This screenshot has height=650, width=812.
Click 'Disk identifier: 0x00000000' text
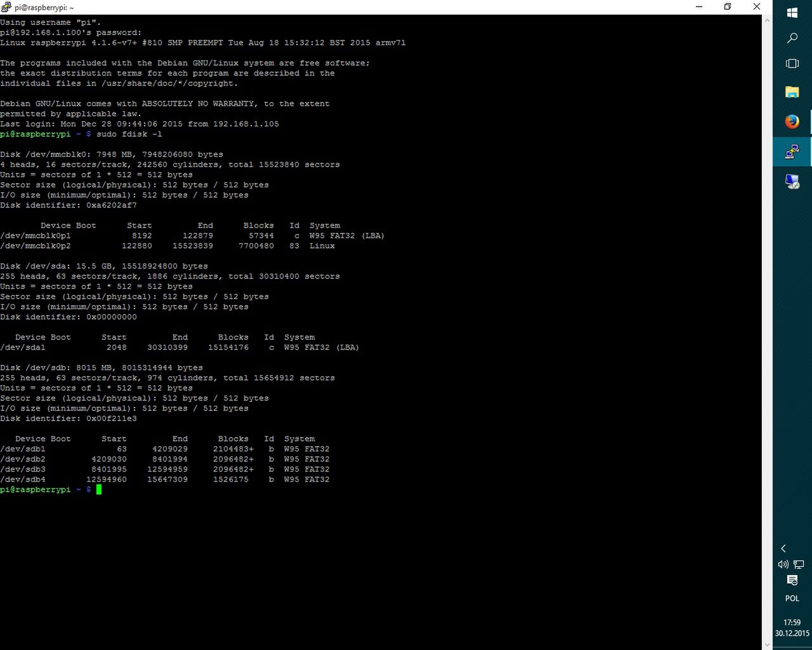pyautogui.click(x=69, y=317)
